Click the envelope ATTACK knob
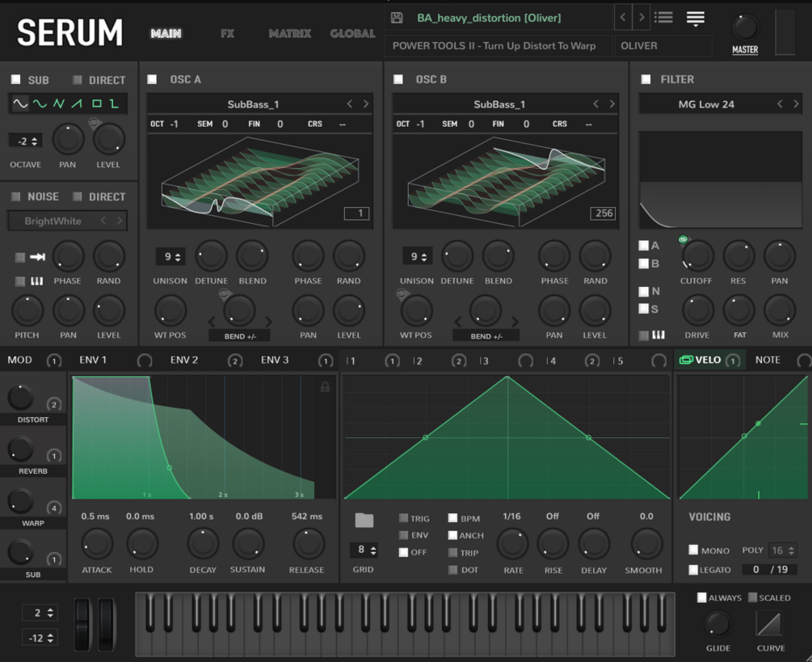 click(97, 545)
